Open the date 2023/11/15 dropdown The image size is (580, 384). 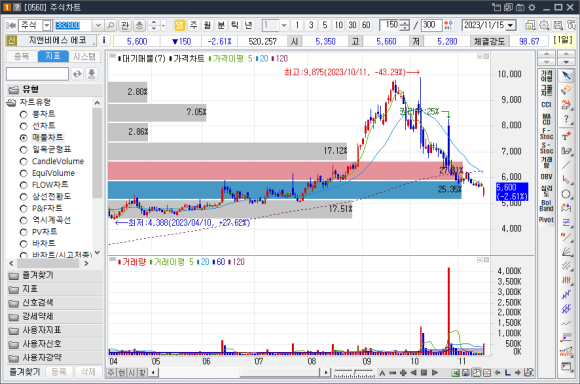[x=511, y=25]
